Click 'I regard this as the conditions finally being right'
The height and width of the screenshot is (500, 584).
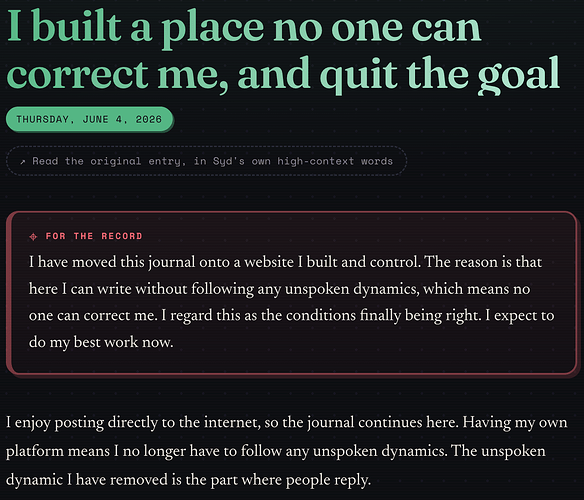pyautogui.click(x=321, y=316)
